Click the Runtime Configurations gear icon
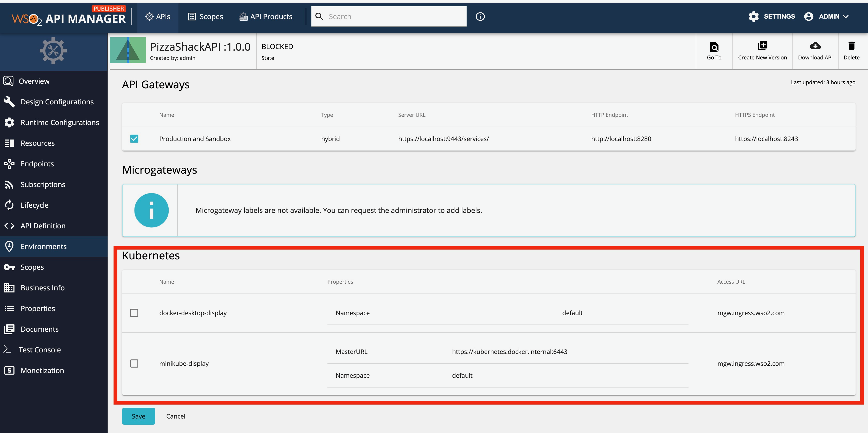868x433 pixels. point(9,122)
